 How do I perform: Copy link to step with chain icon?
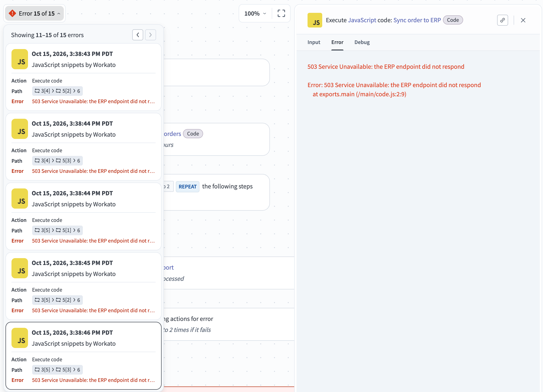tap(502, 20)
